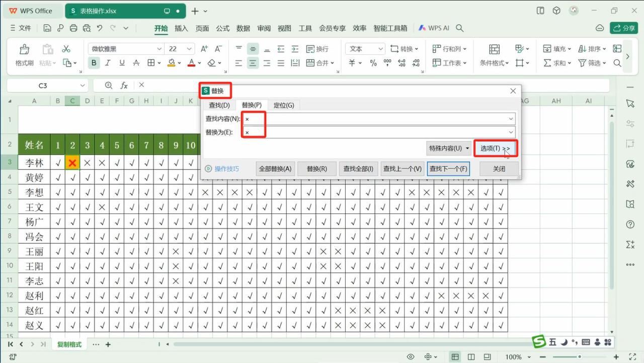This screenshot has width=644, height=363.
Task: Click the 查找内容(N) input field
Action: point(379,119)
